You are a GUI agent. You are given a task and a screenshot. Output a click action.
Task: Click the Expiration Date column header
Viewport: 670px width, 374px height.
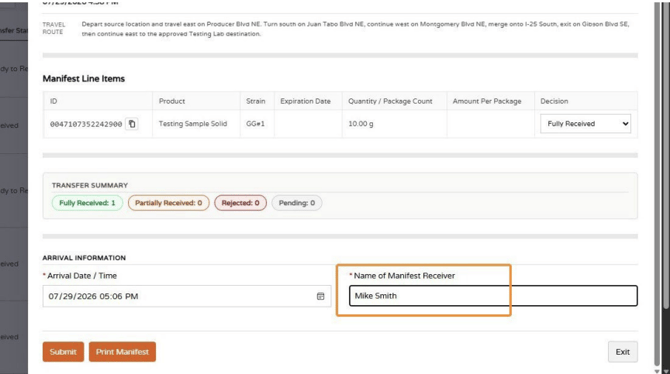pyautogui.click(x=306, y=101)
